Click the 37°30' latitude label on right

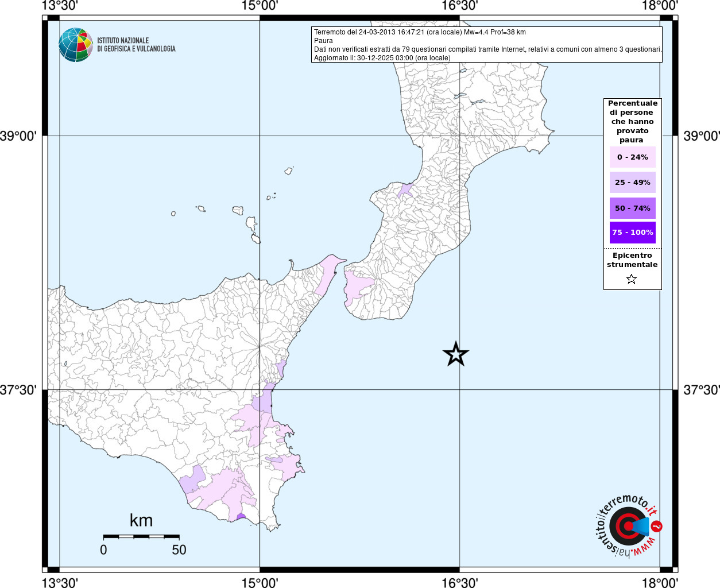click(701, 390)
